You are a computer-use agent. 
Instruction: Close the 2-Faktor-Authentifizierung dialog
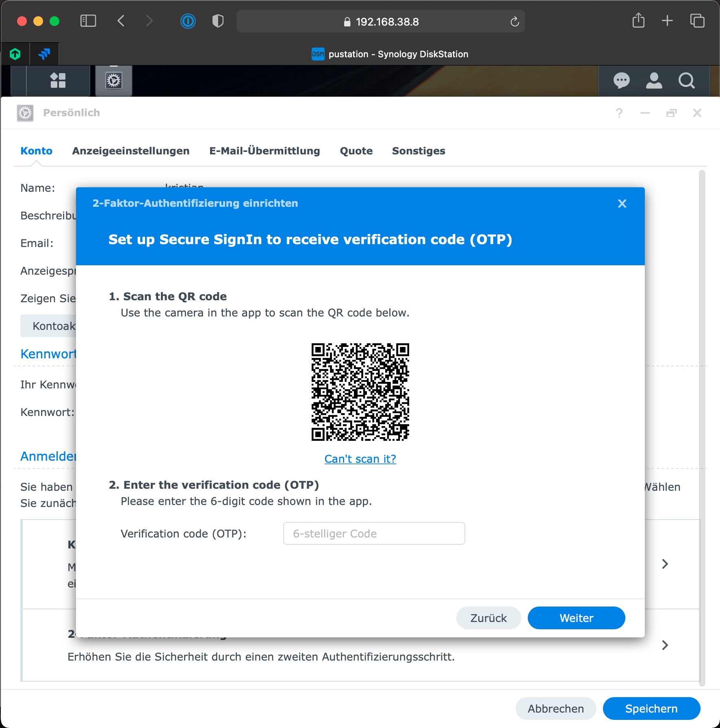click(622, 204)
